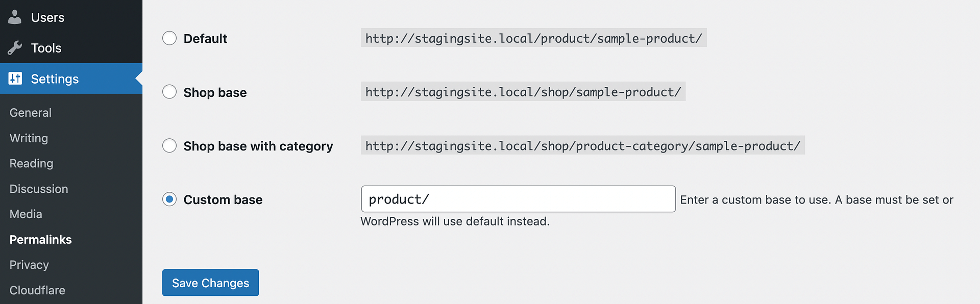This screenshot has width=980, height=304.
Task: Open Cloudflare settings in sidebar
Action: [x=37, y=290]
